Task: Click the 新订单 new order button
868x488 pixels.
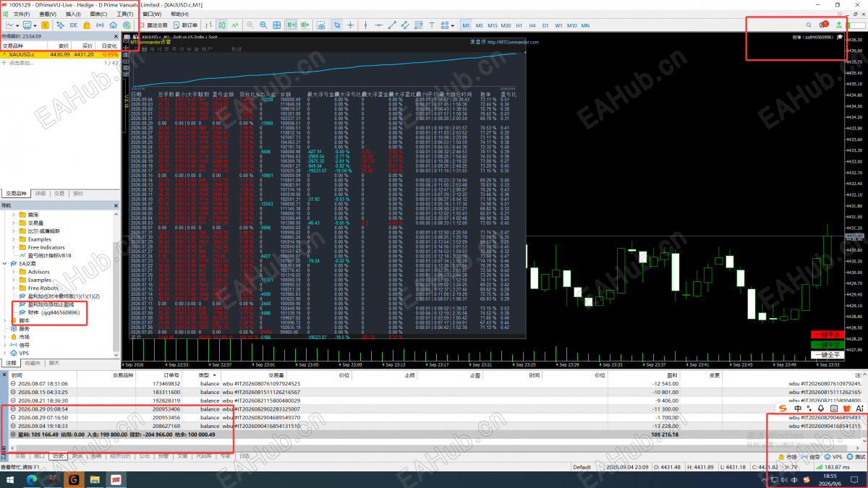Action: 185,25
